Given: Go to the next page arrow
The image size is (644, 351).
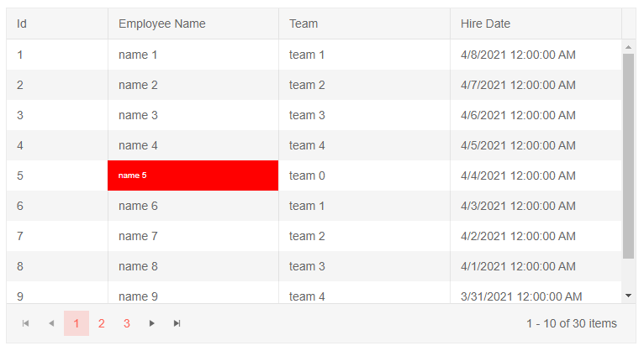Looking at the screenshot, I should (x=152, y=323).
